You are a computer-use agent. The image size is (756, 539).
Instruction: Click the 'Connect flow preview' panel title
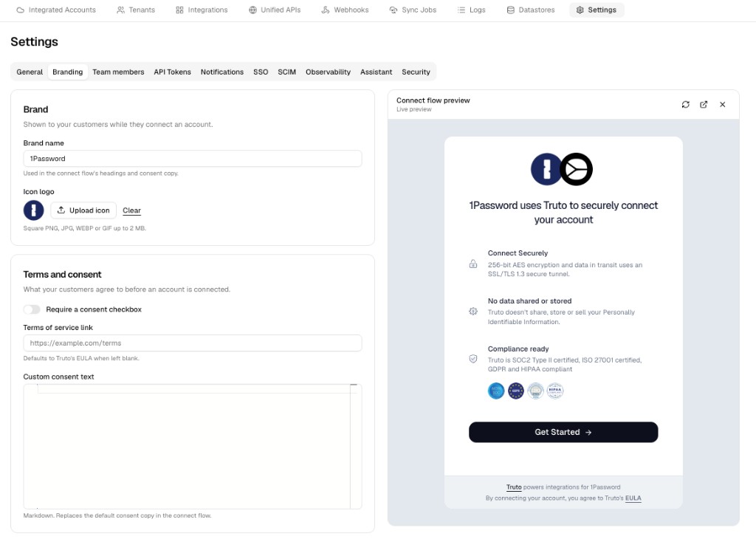tap(433, 100)
